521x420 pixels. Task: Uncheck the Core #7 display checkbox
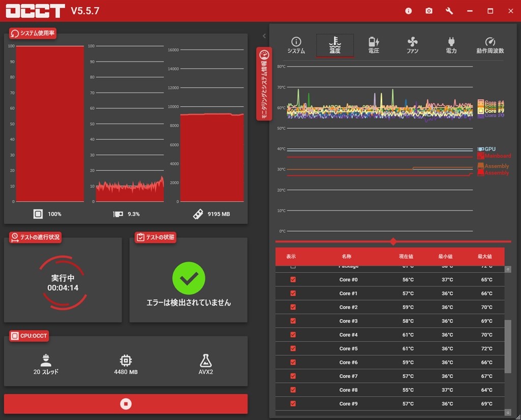(293, 376)
